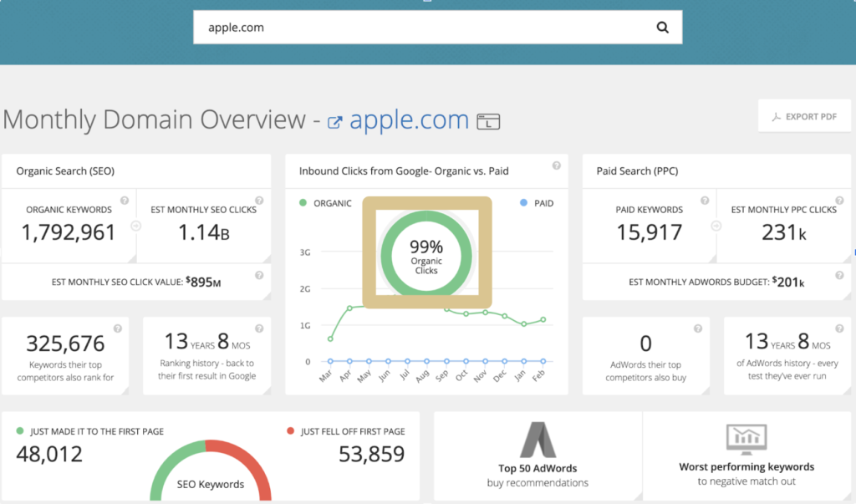Click the AdWords logo above Top 50 AdWords
856x504 pixels.
pos(538,440)
